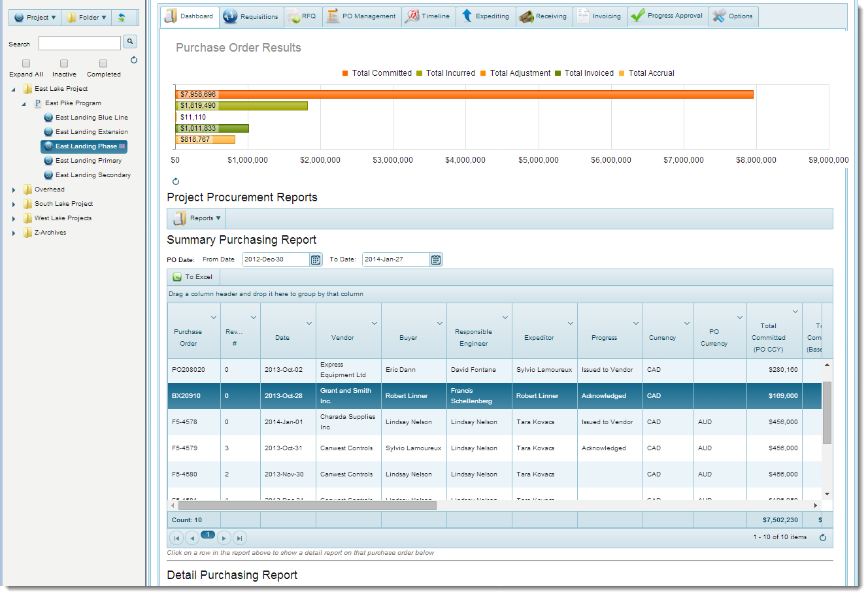The image size is (868, 596).
Task: Toggle the Expand All checkbox
Action: click(26, 63)
